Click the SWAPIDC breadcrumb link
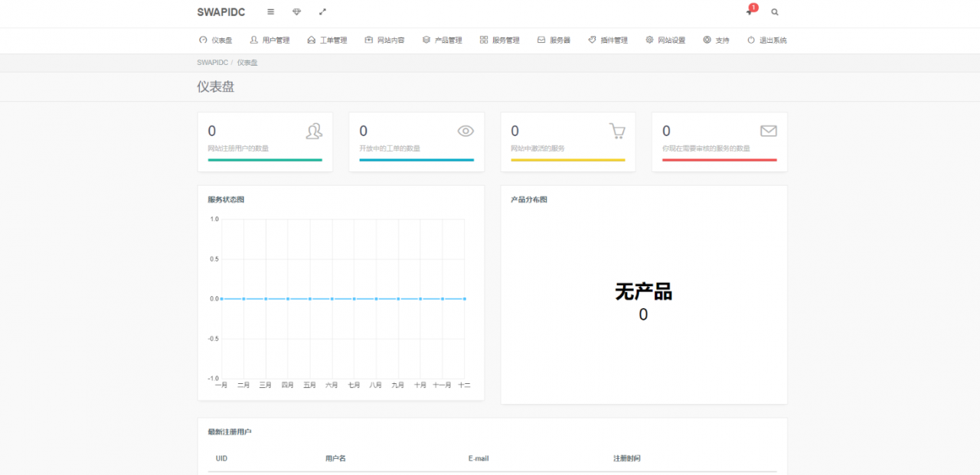 pos(212,63)
